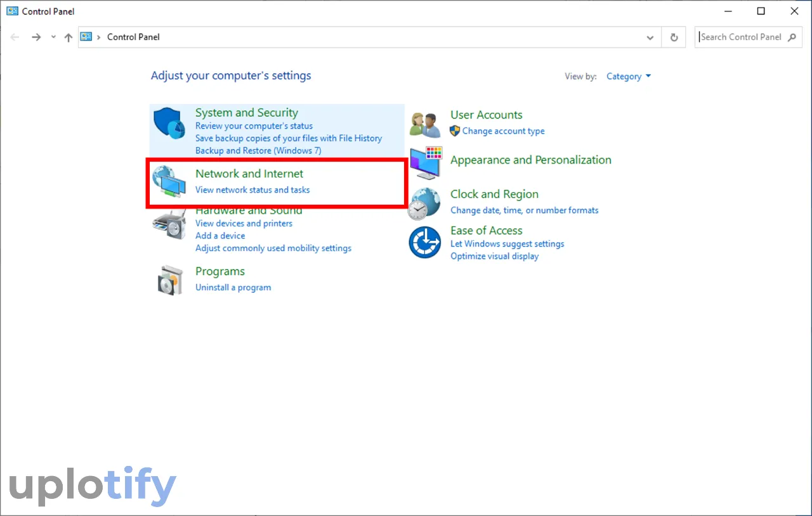The height and width of the screenshot is (516, 812).
Task: Open Save backup copies with File History
Action: tap(289, 138)
